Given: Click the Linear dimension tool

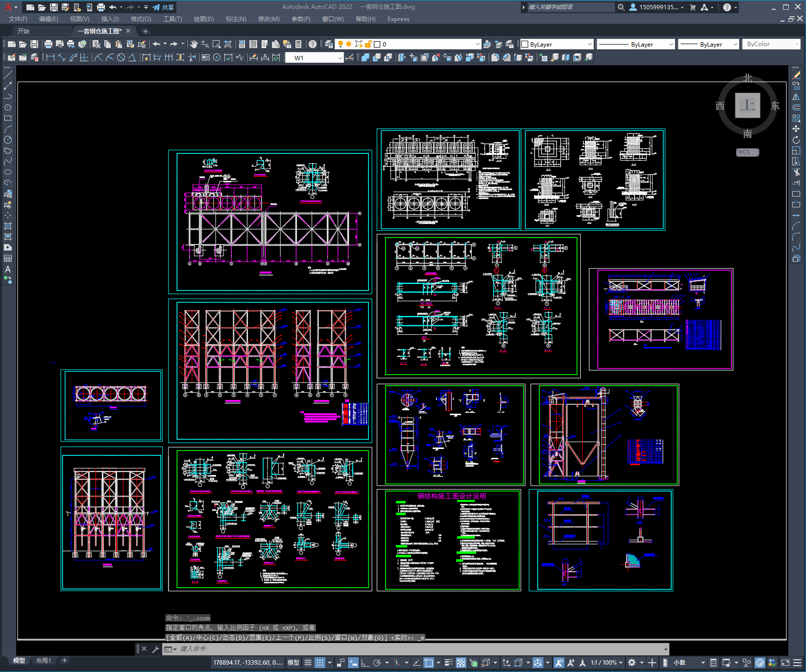Looking at the screenshot, I should pos(50,57).
